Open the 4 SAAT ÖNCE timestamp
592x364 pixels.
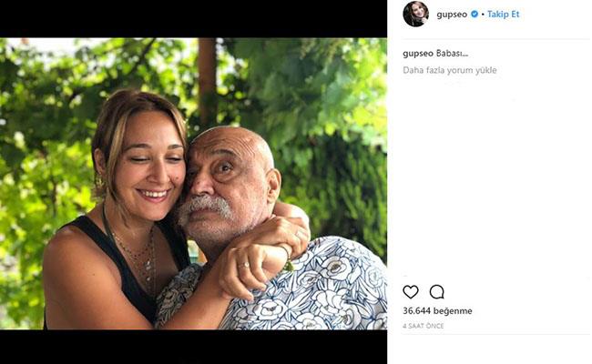point(423,326)
